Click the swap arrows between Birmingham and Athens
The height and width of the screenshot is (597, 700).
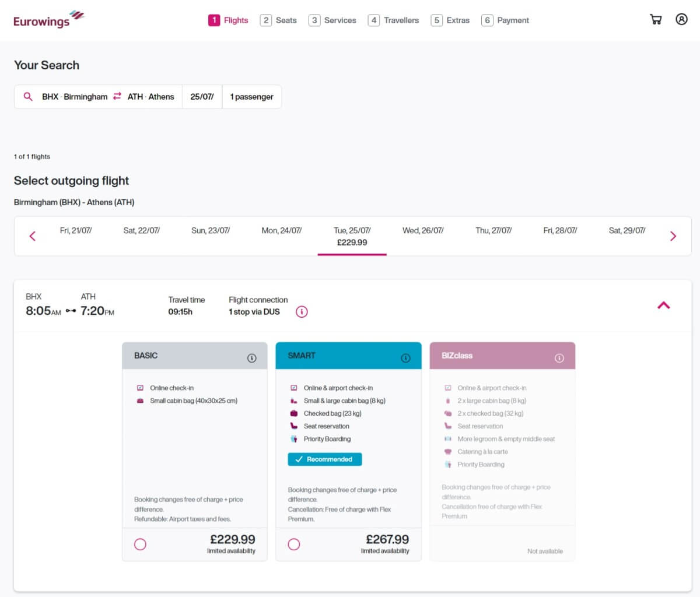pos(117,96)
